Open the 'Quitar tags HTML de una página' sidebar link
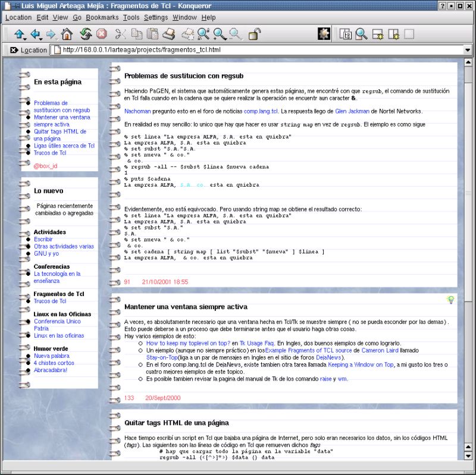This screenshot has width=476, height=475. [60, 135]
